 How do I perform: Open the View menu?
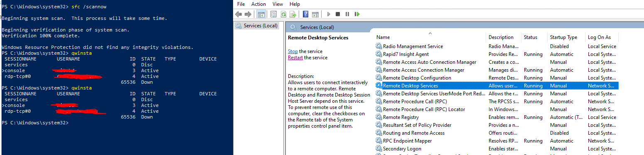click(278, 4)
